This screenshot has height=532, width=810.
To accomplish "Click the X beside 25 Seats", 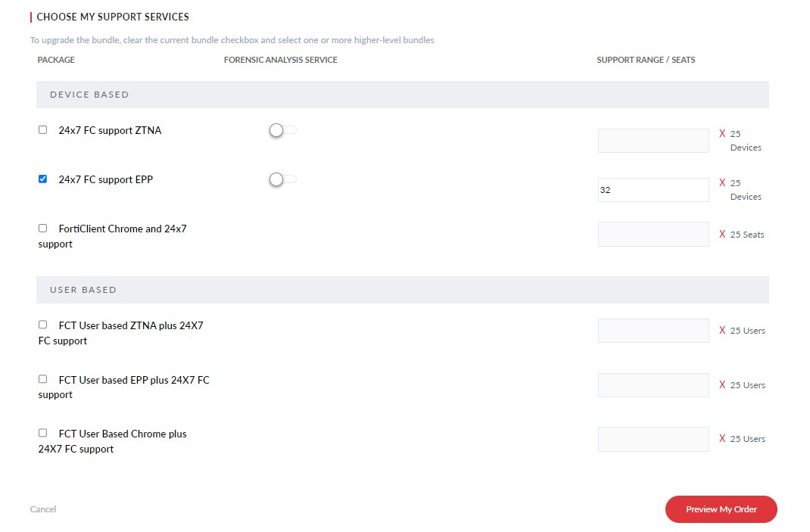I will [x=723, y=234].
